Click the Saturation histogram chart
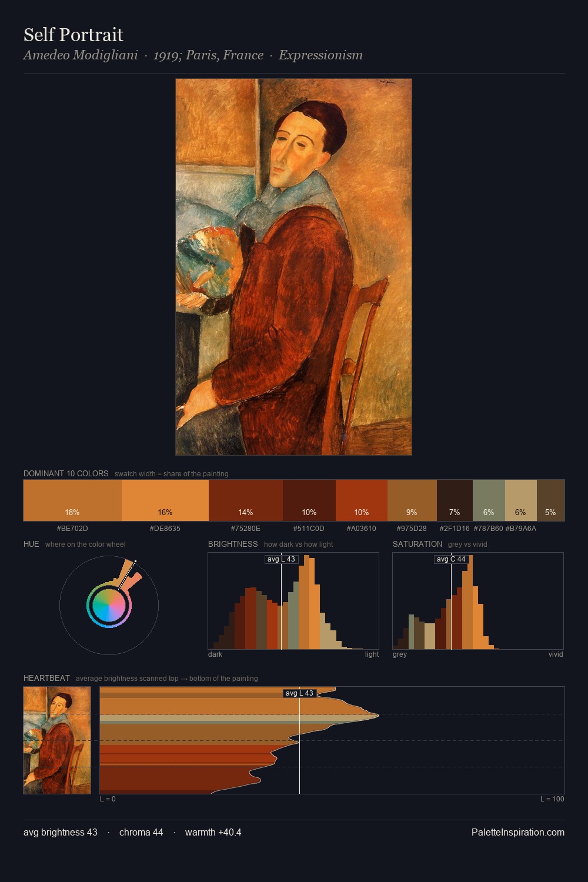588x882 pixels. [478, 601]
